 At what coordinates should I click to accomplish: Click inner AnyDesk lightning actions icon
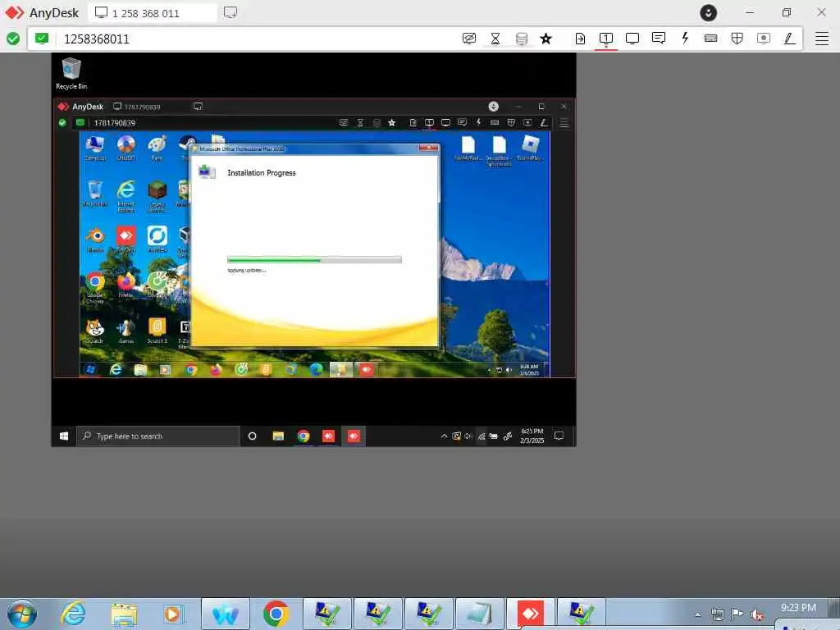[x=478, y=123]
